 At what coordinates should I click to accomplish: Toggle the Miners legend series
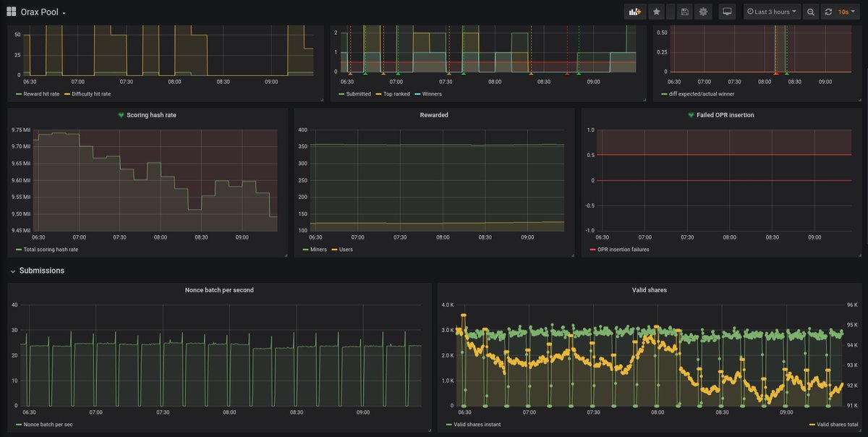coord(318,250)
